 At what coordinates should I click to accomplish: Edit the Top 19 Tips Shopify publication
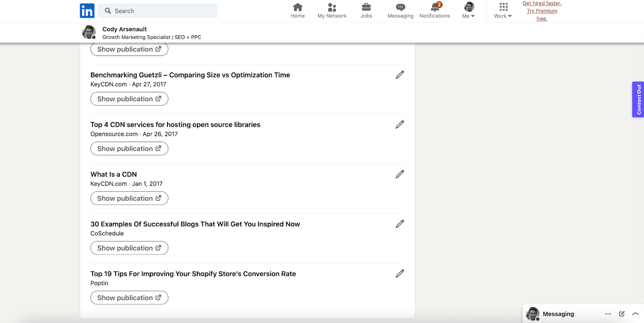point(399,274)
